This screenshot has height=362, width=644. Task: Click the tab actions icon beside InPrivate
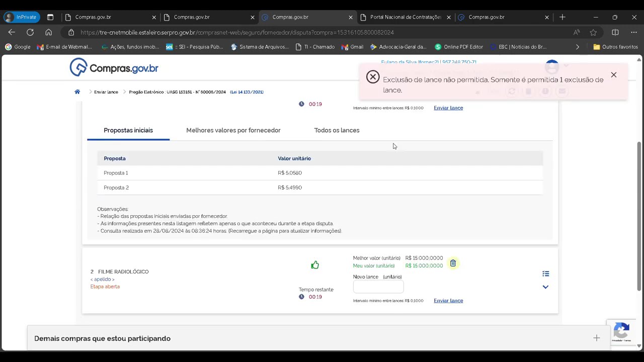point(50,17)
